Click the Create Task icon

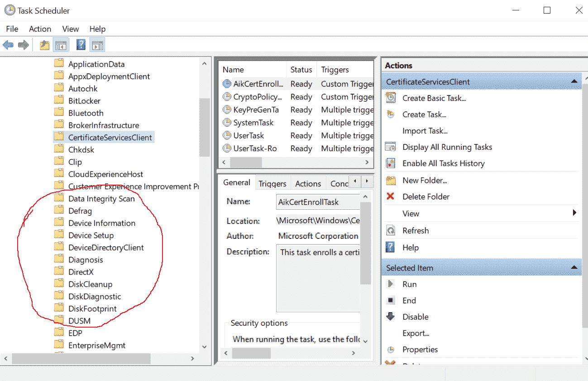(390, 114)
